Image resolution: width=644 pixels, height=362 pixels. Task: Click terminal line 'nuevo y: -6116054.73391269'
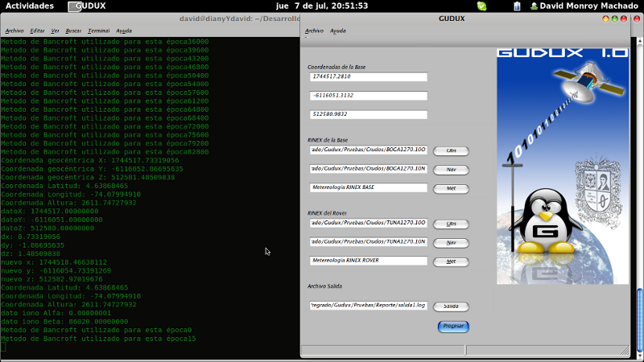point(56,271)
